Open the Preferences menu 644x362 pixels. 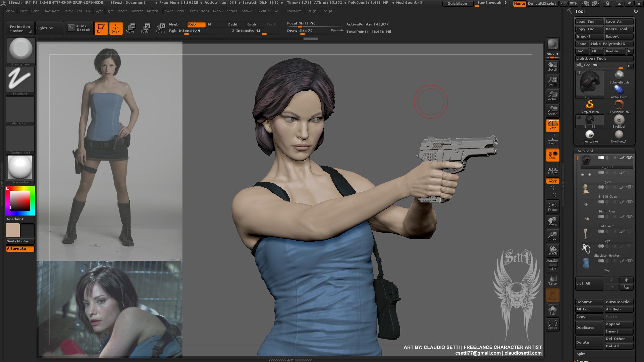tap(199, 11)
